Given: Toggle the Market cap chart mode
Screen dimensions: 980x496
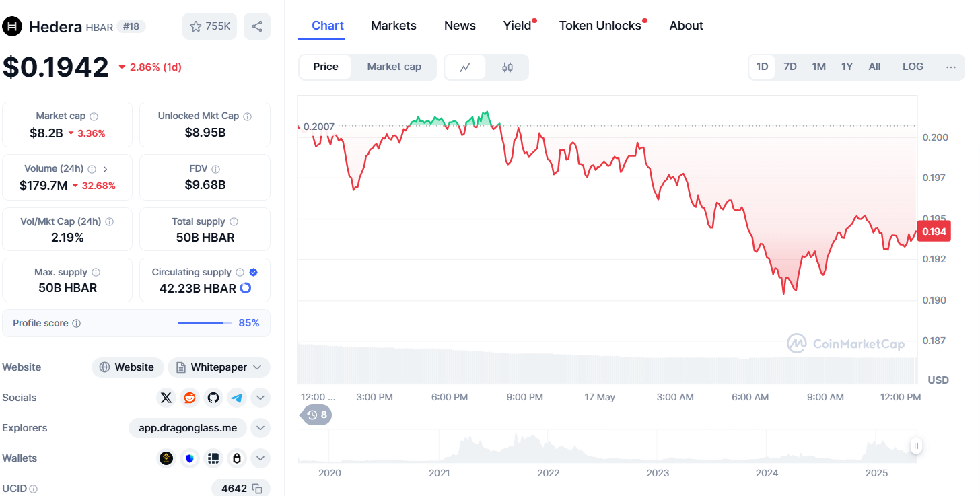Looking at the screenshot, I should coord(394,67).
